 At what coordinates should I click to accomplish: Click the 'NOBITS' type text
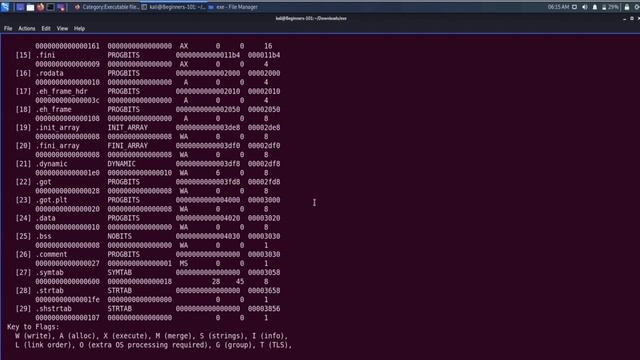coord(120,236)
